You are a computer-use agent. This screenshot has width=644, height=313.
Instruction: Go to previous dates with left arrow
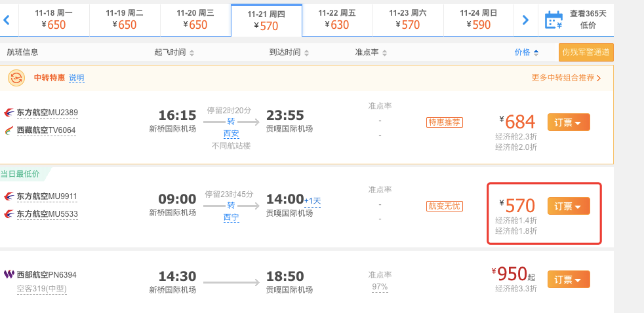coord(7,20)
